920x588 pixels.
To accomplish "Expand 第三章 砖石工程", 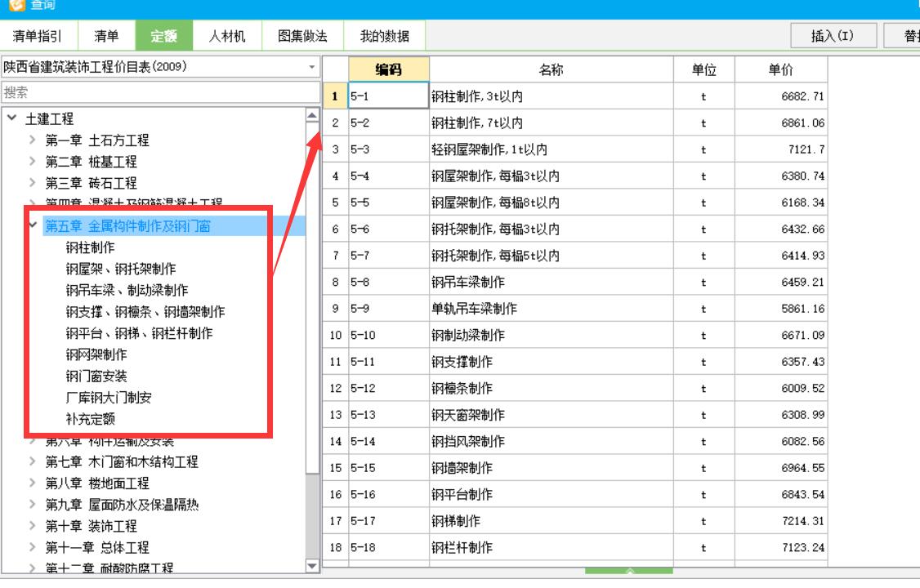I will (33, 183).
